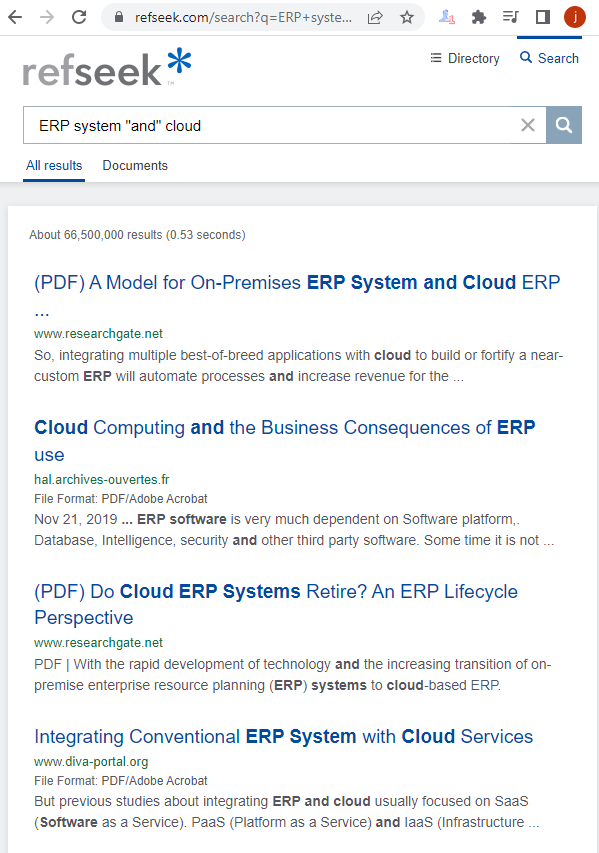
Task: Open the share page icon in address bar
Action: (x=375, y=17)
